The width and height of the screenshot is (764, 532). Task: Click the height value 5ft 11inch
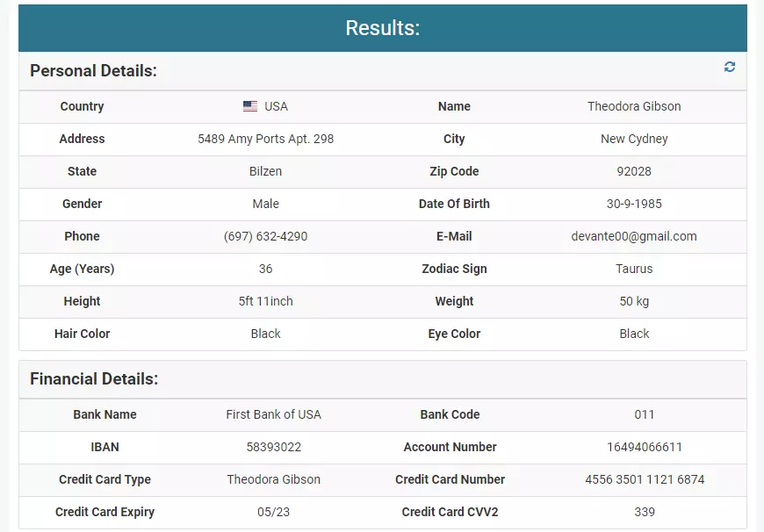tap(265, 301)
